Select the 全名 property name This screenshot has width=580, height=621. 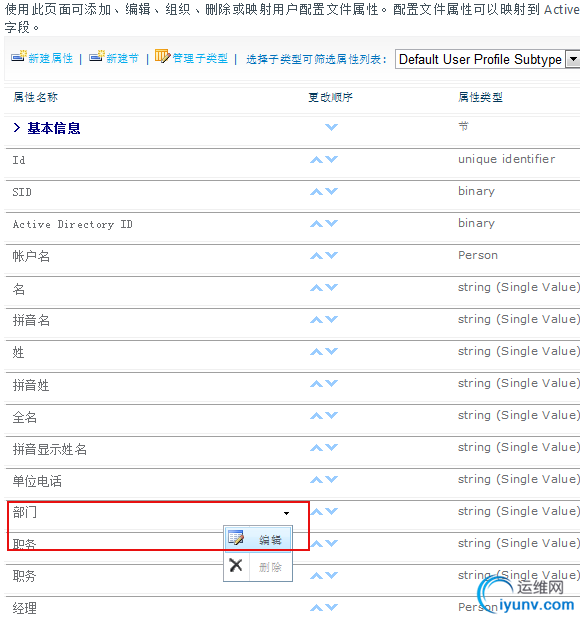click(x=25, y=417)
